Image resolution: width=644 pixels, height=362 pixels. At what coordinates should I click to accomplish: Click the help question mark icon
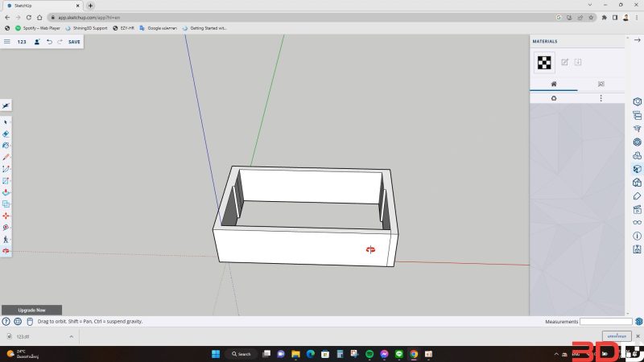tap(6, 321)
